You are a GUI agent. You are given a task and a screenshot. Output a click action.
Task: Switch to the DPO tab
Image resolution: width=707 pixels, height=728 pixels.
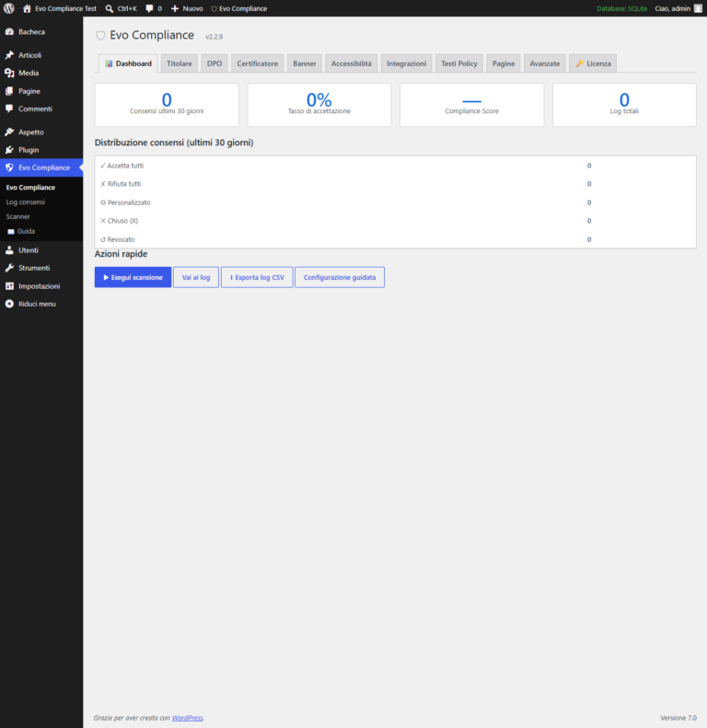[214, 64]
